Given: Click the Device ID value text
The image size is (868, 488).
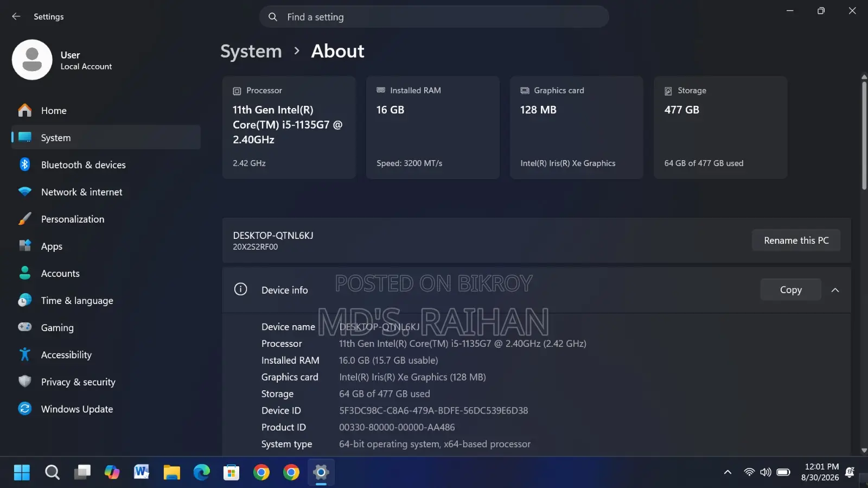Looking at the screenshot, I should [x=433, y=410].
